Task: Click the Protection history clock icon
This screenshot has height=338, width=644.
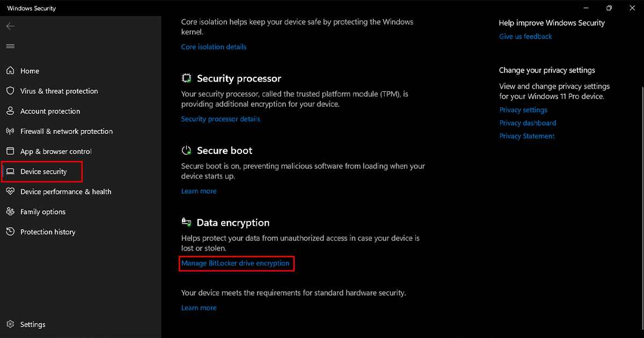Action: pyautogui.click(x=11, y=232)
